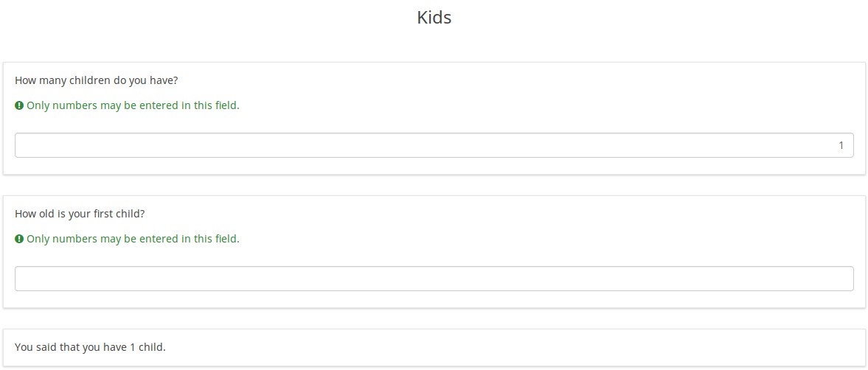Click the left end of the children count field
868x370 pixels.
pos(29,145)
